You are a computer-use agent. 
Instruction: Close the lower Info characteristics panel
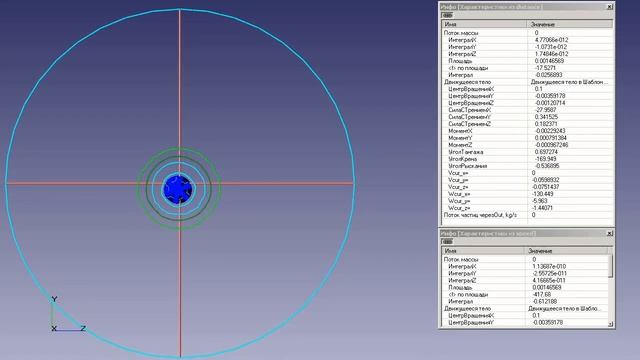coord(609,233)
